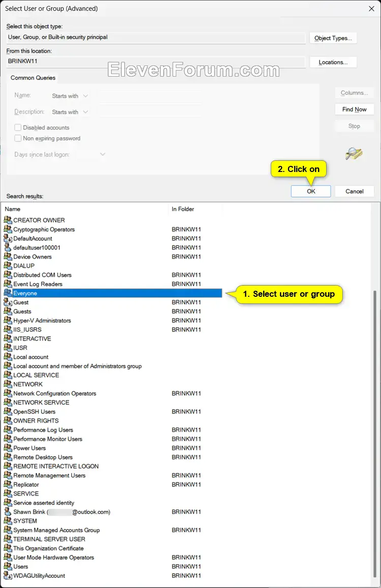
Task: Open the Name Starts with dropdown
Action: 70,96
